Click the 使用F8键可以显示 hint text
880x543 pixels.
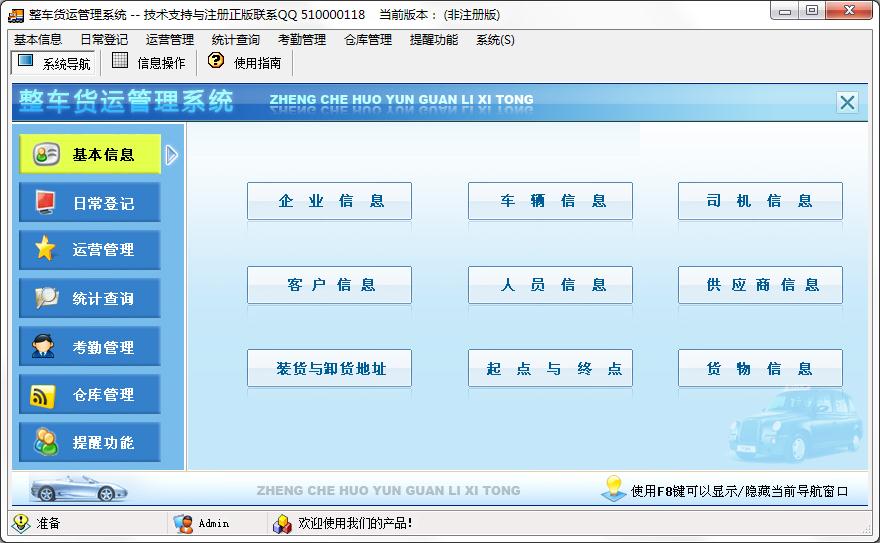739,491
